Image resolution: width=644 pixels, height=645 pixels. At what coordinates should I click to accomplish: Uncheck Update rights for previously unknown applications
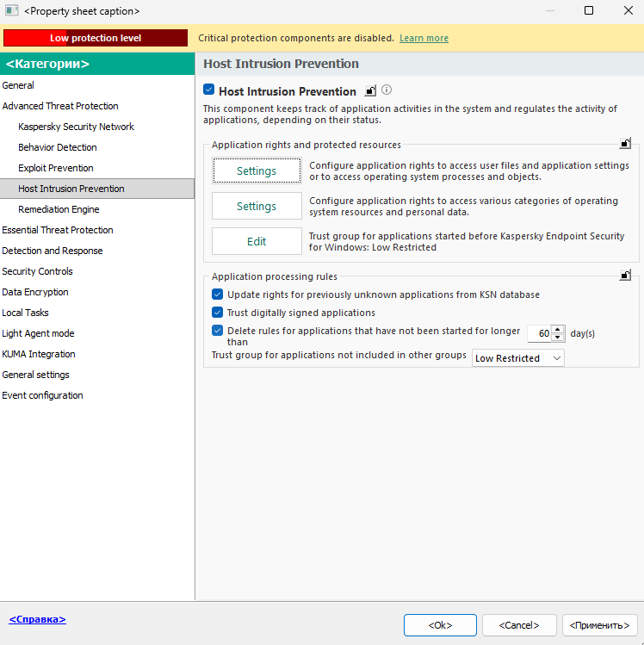[x=218, y=295]
